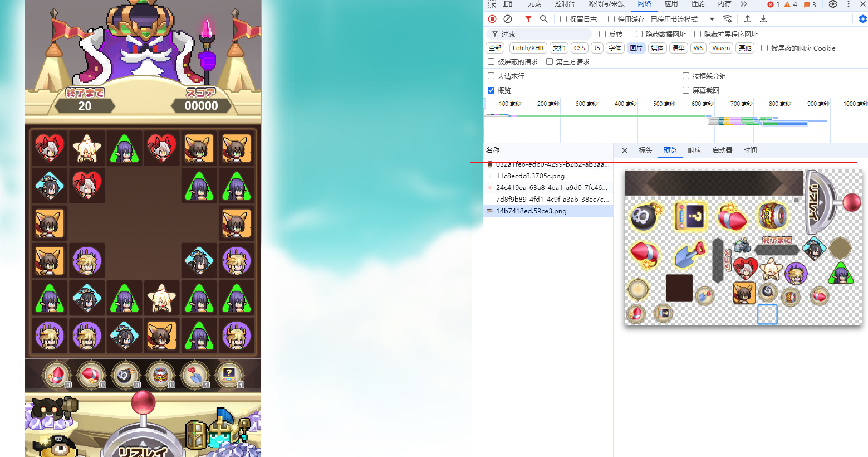868x457 pixels.
Task: Click the inspect element picker icon
Action: [x=492, y=4]
